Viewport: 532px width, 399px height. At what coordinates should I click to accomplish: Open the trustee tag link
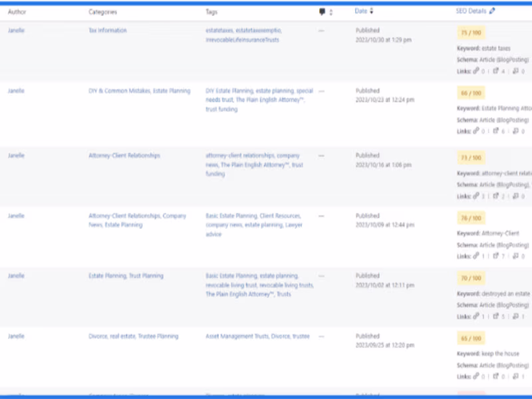(x=301, y=336)
